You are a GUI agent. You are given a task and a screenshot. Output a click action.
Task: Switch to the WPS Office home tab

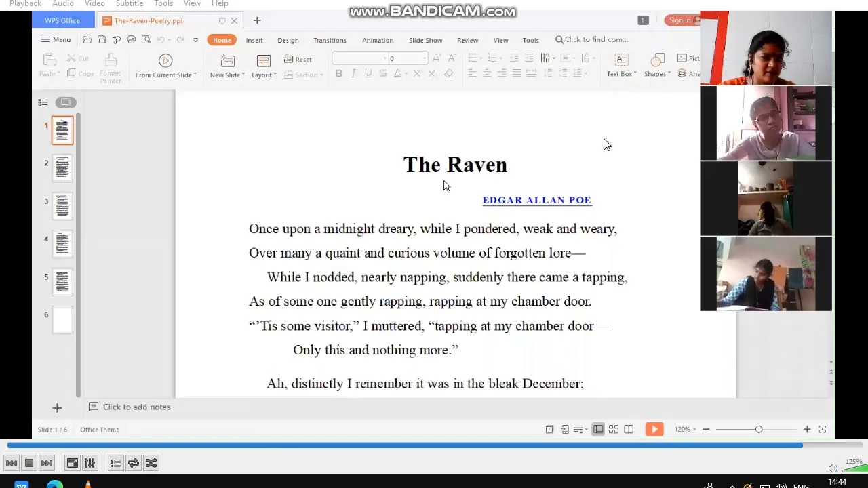point(62,20)
